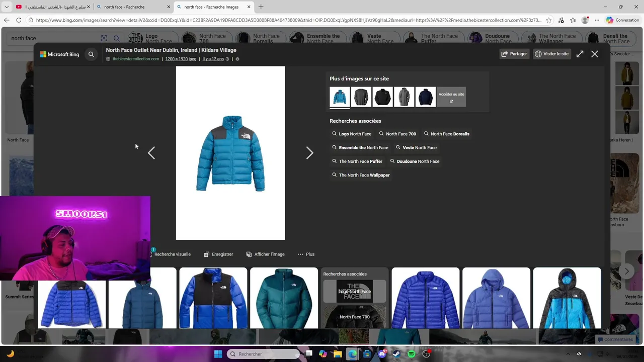
Task: Click the Partager share button
Action: [514, 54]
